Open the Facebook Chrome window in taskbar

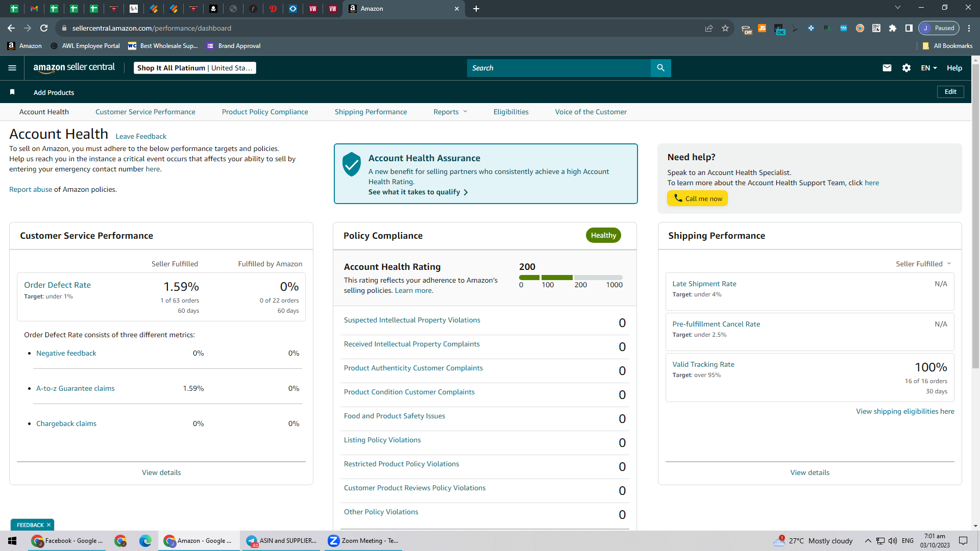[67, 541]
